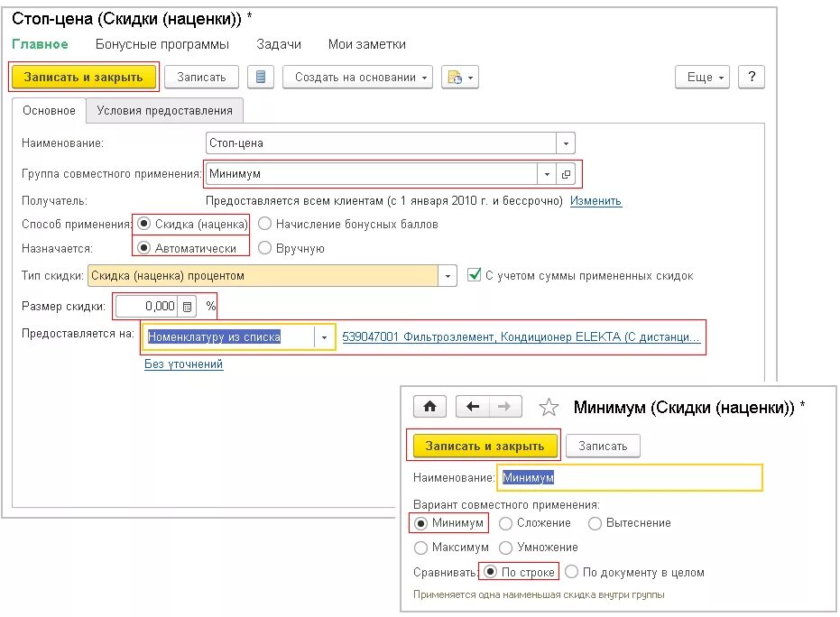The width and height of the screenshot is (840, 617).
Task: Open Минимум group in new window icon
Action: tap(566, 174)
